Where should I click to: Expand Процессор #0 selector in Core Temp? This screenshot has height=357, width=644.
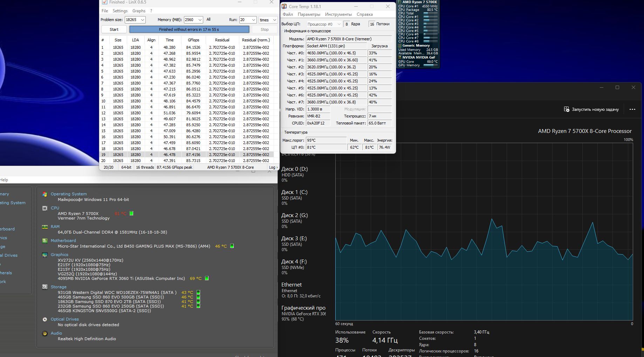(x=324, y=24)
